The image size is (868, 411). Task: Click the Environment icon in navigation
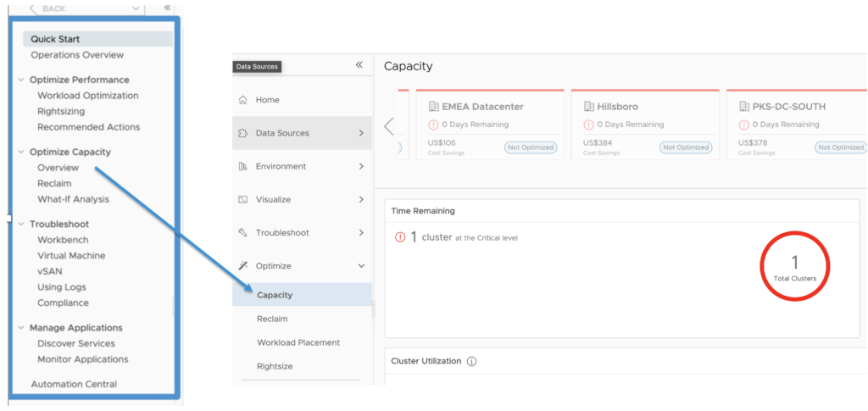click(x=242, y=166)
